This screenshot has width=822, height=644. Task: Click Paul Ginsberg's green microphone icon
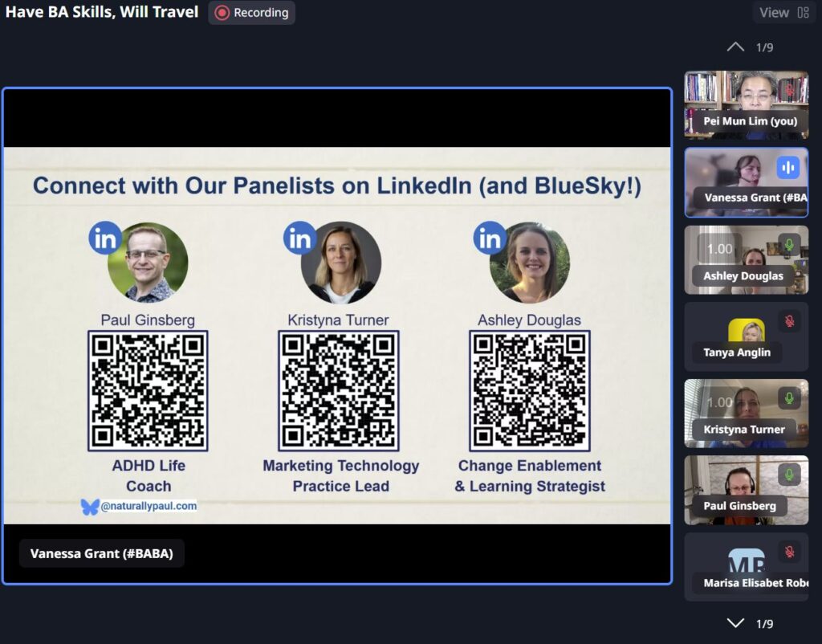pyautogui.click(x=789, y=475)
